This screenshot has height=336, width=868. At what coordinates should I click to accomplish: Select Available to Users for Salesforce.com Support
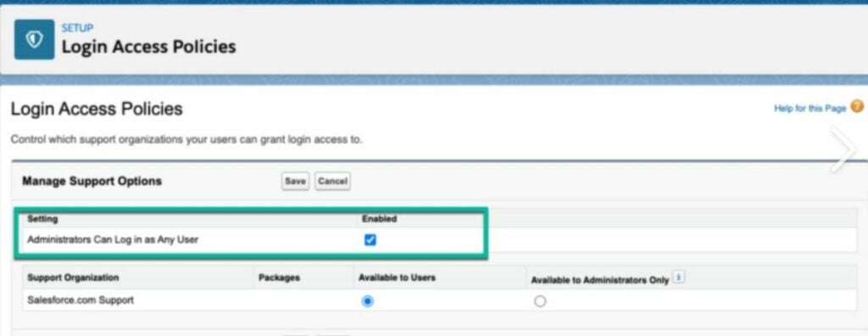(368, 301)
